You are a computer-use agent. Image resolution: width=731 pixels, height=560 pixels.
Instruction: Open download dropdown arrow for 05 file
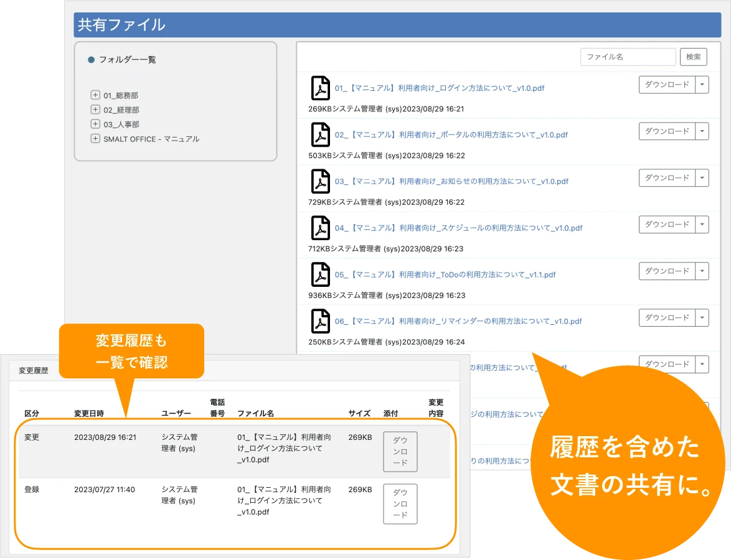tap(702, 271)
